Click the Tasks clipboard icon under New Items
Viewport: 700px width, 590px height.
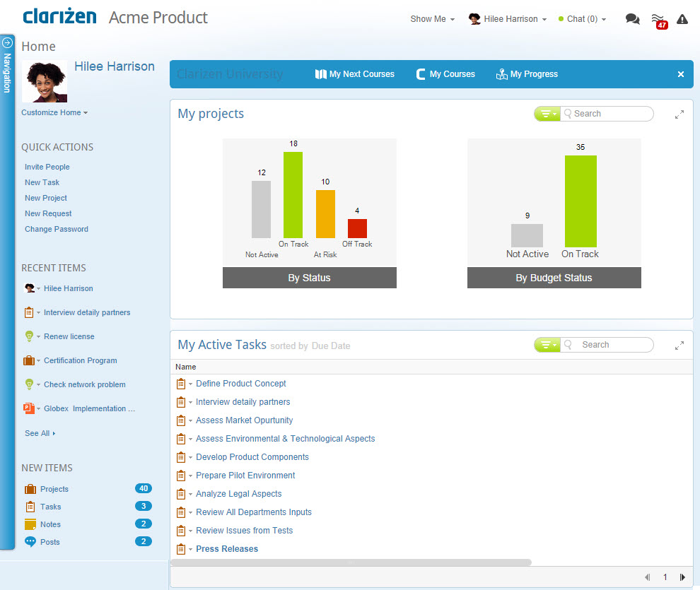coord(30,507)
